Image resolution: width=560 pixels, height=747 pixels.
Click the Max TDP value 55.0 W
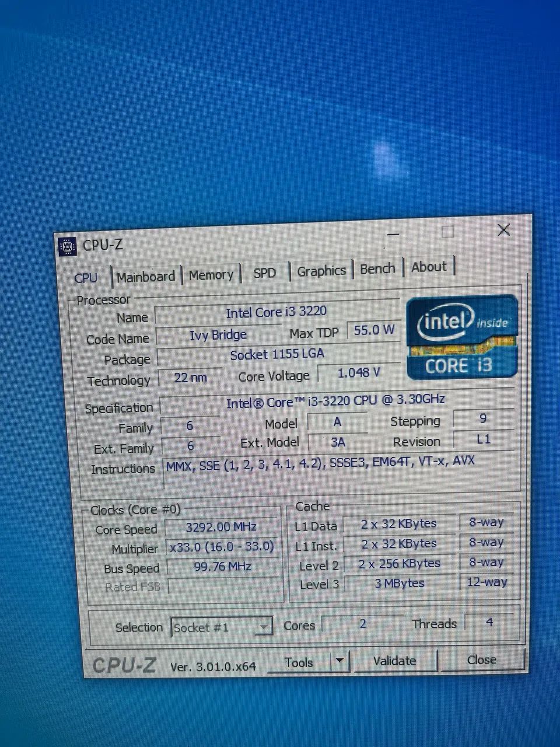tap(374, 330)
